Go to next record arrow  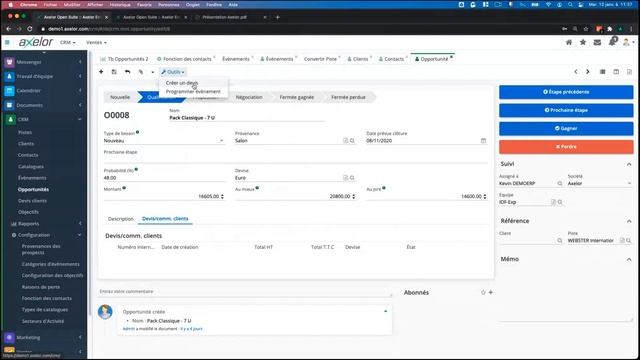coord(588,72)
